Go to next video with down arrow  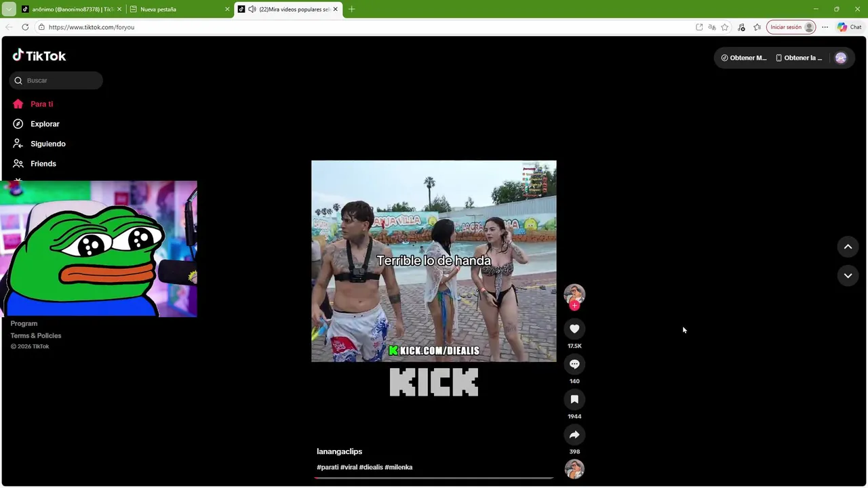(848, 275)
